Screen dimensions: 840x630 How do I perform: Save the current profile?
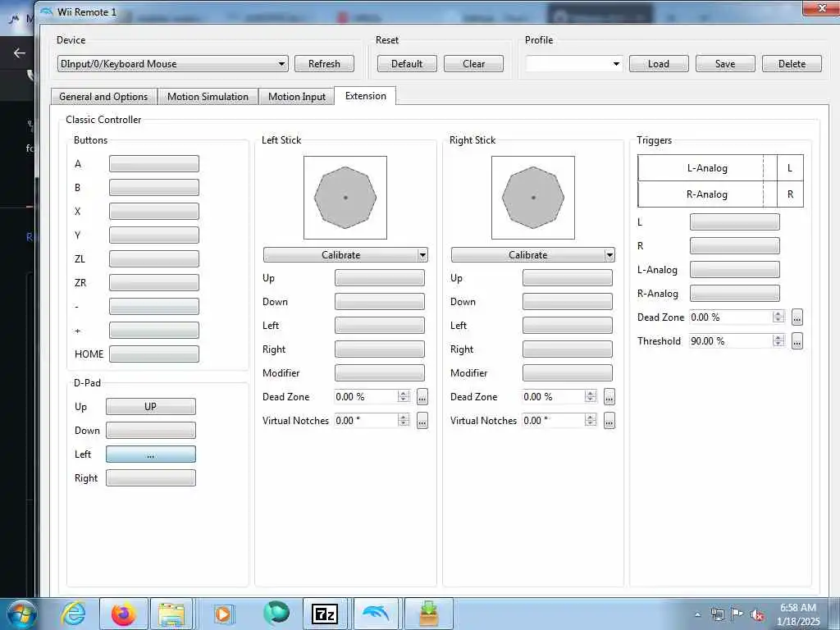pyautogui.click(x=725, y=64)
